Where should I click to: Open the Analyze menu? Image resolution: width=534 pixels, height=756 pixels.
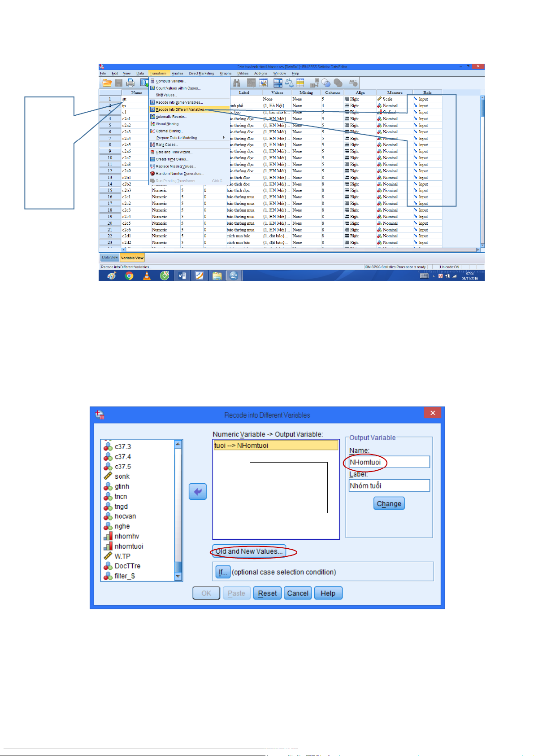tap(177, 73)
